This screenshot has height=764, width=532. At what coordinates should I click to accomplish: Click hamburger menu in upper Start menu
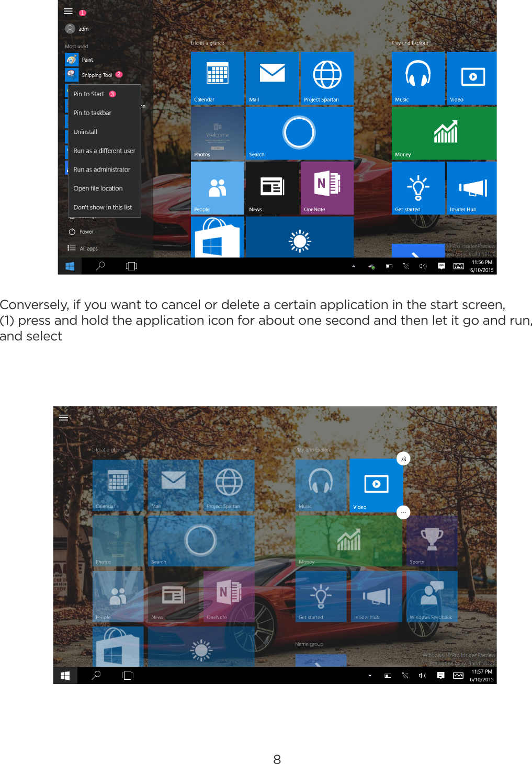(x=68, y=11)
